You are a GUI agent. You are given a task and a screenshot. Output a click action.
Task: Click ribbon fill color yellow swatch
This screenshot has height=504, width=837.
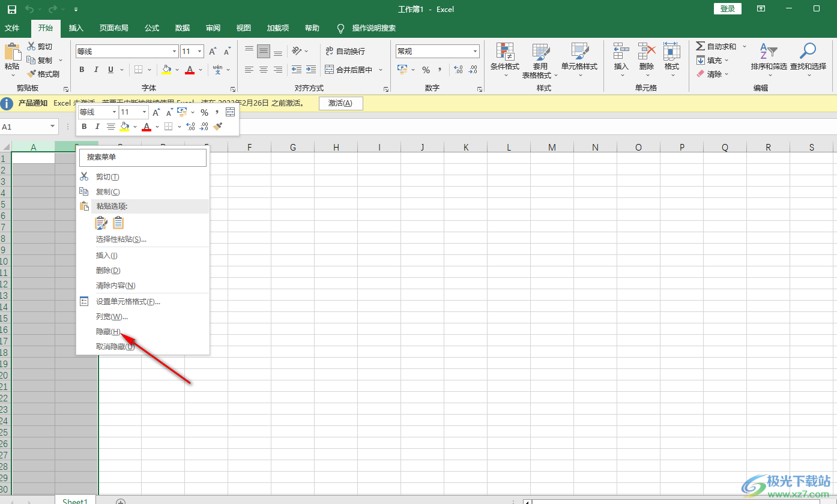(167, 70)
